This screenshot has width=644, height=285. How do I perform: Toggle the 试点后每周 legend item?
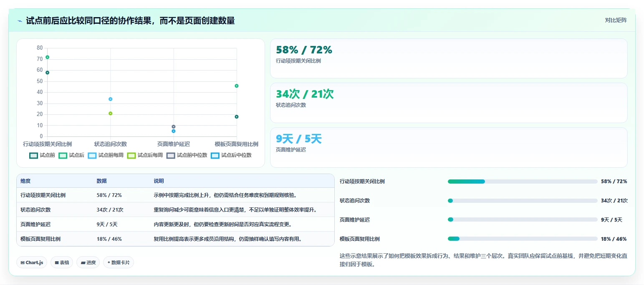145,155
